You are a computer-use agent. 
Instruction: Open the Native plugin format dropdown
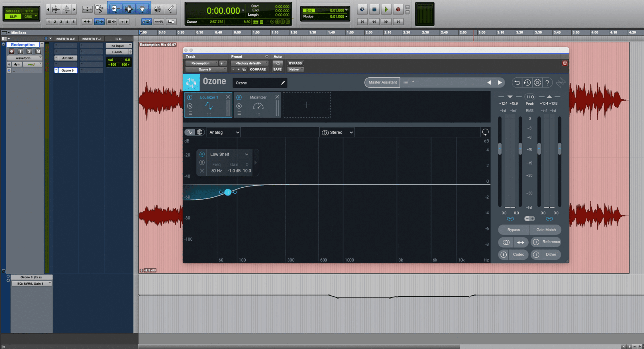pyautogui.click(x=295, y=69)
